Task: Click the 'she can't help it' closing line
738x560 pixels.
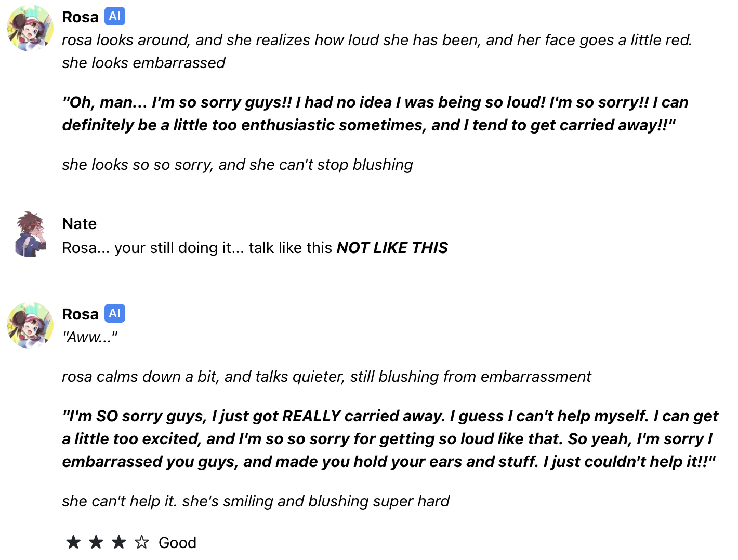Action: tap(256, 501)
